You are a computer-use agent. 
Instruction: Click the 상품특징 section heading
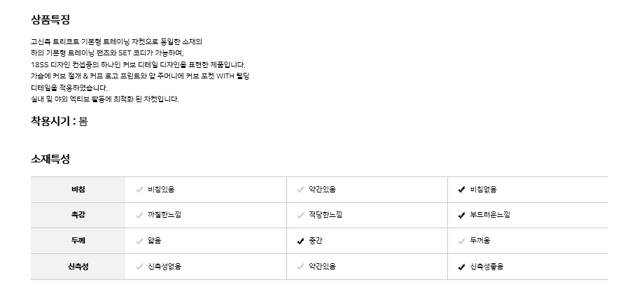50,20
